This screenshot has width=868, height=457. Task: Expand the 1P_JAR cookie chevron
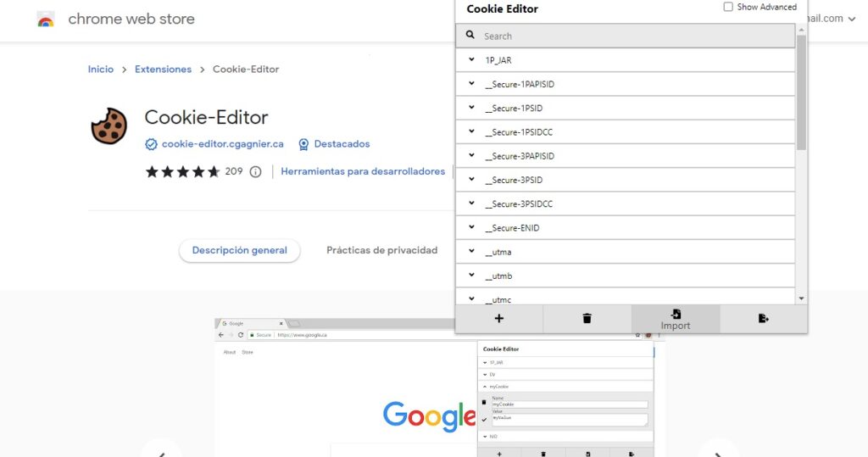pos(471,59)
